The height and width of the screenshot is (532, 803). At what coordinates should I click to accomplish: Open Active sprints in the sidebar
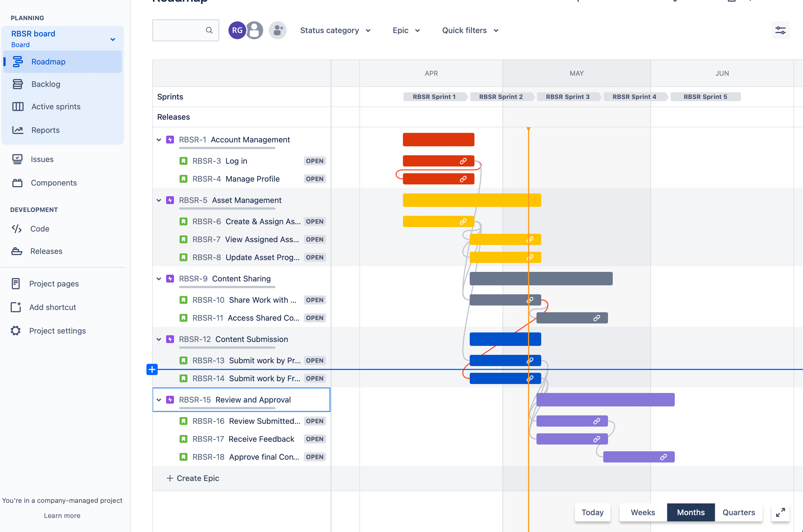[x=56, y=107]
